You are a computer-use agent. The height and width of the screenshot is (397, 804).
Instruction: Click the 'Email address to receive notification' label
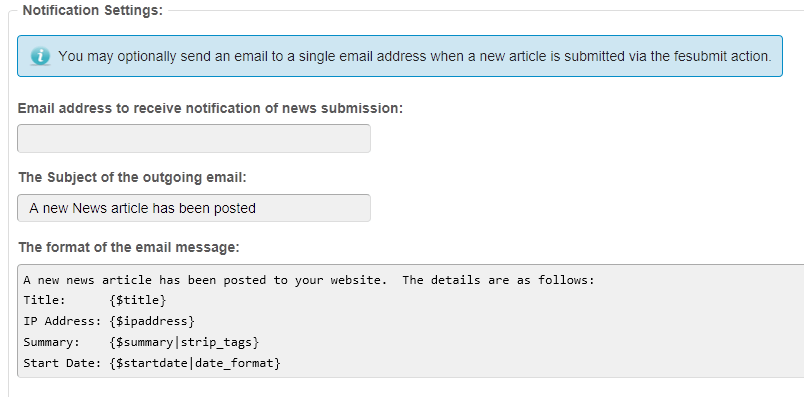click(x=210, y=109)
